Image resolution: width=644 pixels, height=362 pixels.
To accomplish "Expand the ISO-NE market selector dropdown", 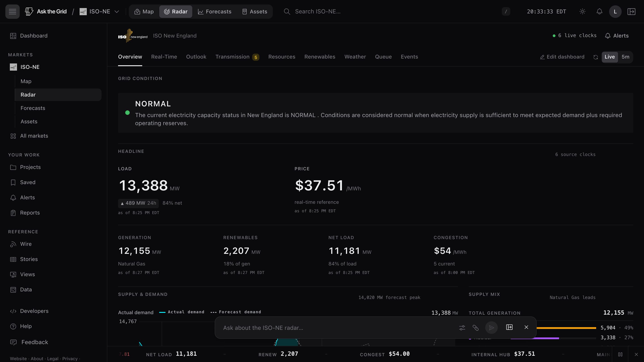I will [99, 11].
